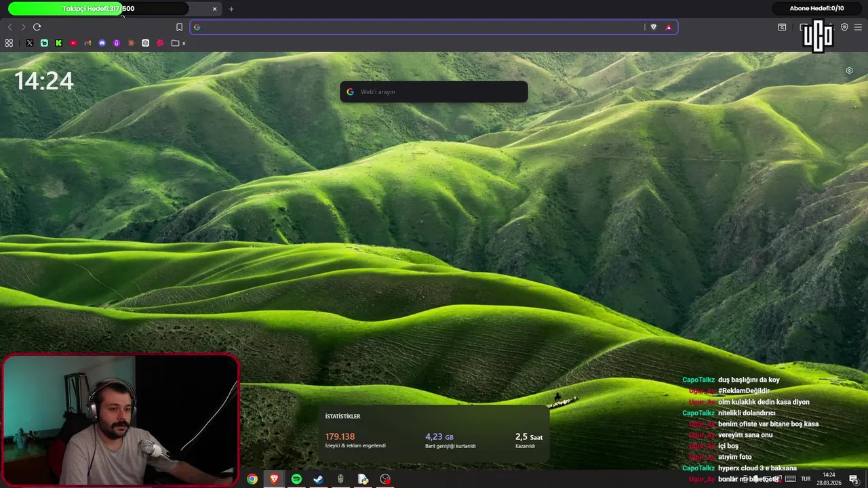The width and height of the screenshot is (868, 488).
Task: Click the 179.138 blocked ads stat
Action: 340,436
